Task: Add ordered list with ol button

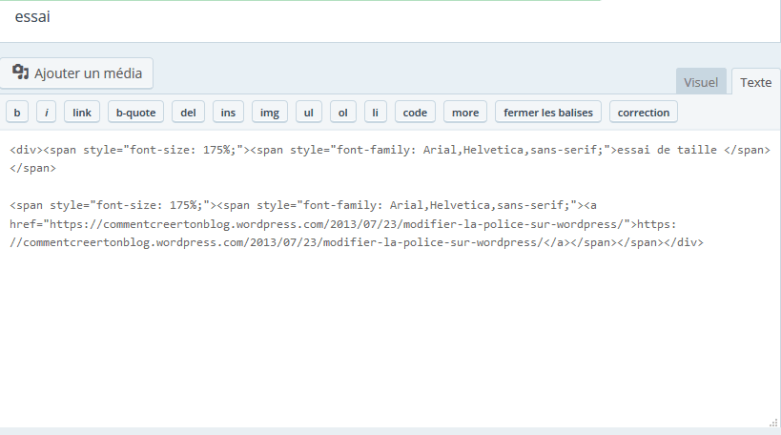Action: pyautogui.click(x=342, y=112)
